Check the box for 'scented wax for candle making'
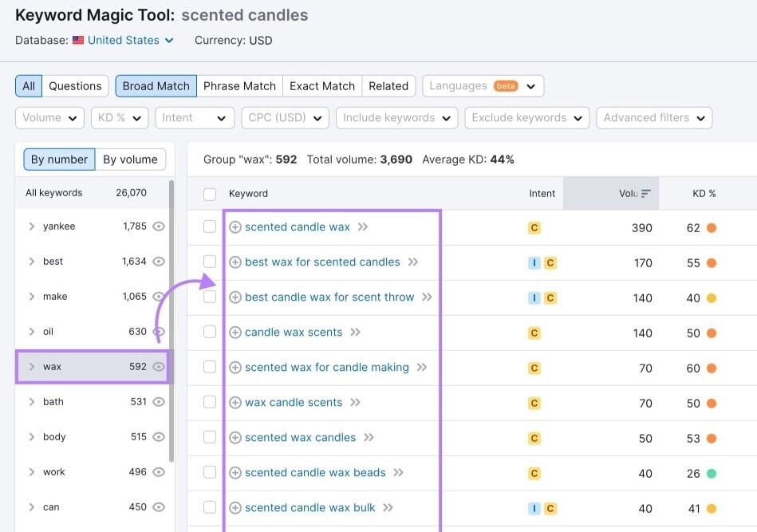Viewport: 757px width, 532px height. pyautogui.click(x=210, y=367)
